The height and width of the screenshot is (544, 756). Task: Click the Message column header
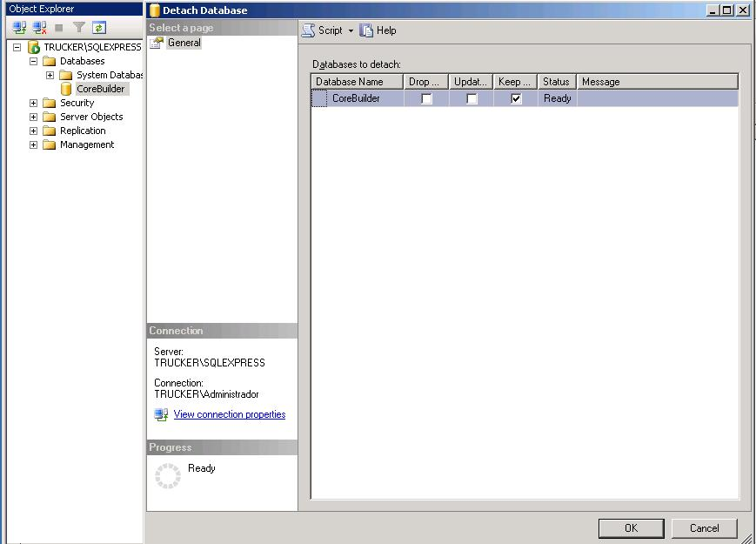(x=658, y=82)
